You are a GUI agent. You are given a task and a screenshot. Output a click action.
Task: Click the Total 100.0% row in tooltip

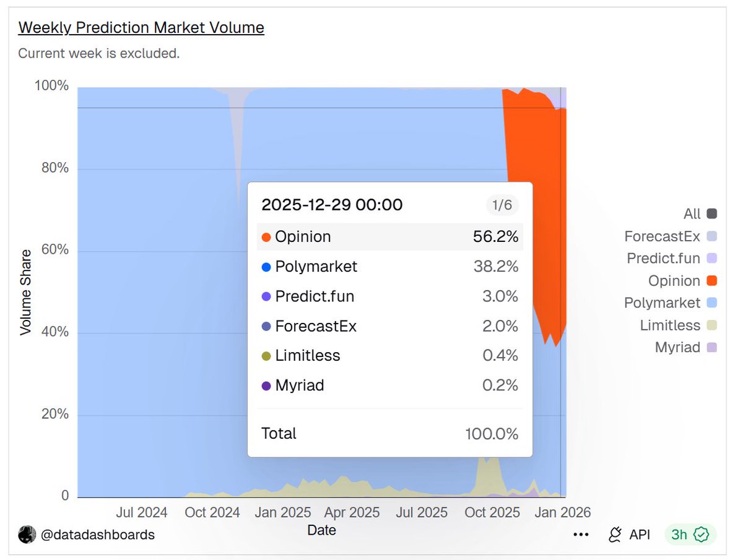click(390, 434)
